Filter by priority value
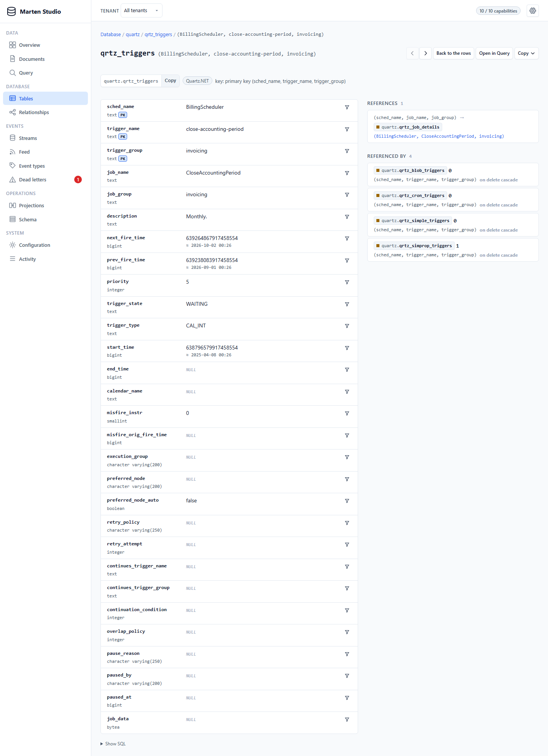548x756 pixels. [x=347, y=282]
